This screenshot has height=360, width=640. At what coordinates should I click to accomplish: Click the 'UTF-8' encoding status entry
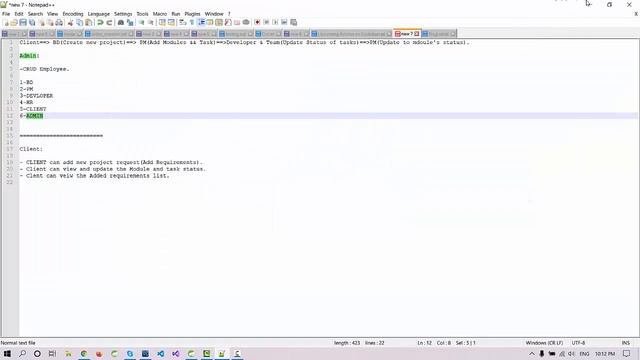(x=578, y=343)
